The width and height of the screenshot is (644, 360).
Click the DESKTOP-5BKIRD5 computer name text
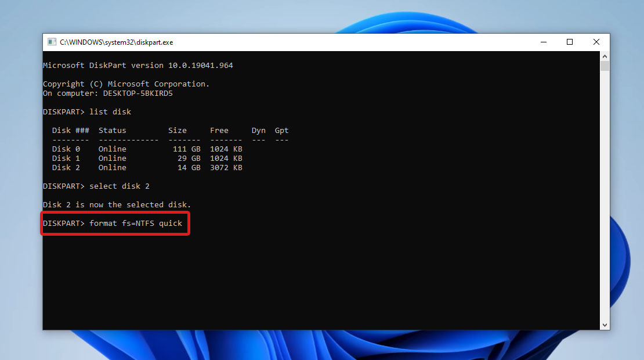(x=138, y=93)
